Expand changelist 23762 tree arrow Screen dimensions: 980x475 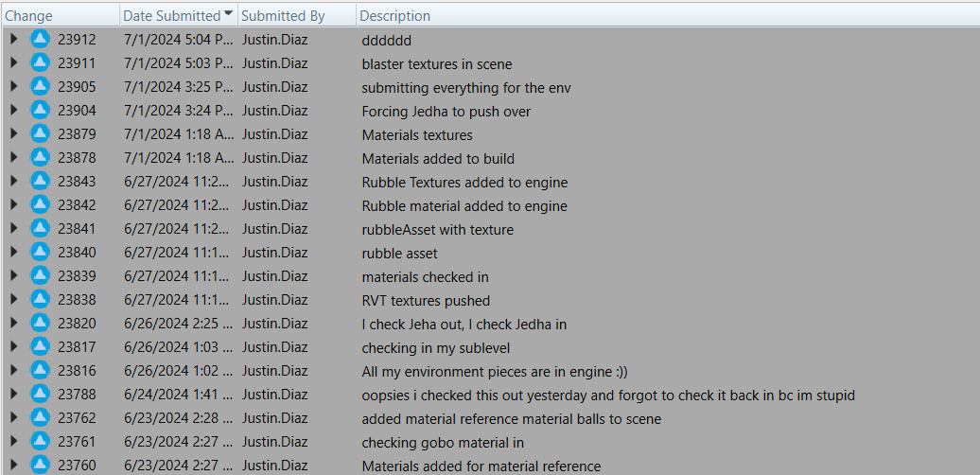pyautogui.click(x=14, y=418)
